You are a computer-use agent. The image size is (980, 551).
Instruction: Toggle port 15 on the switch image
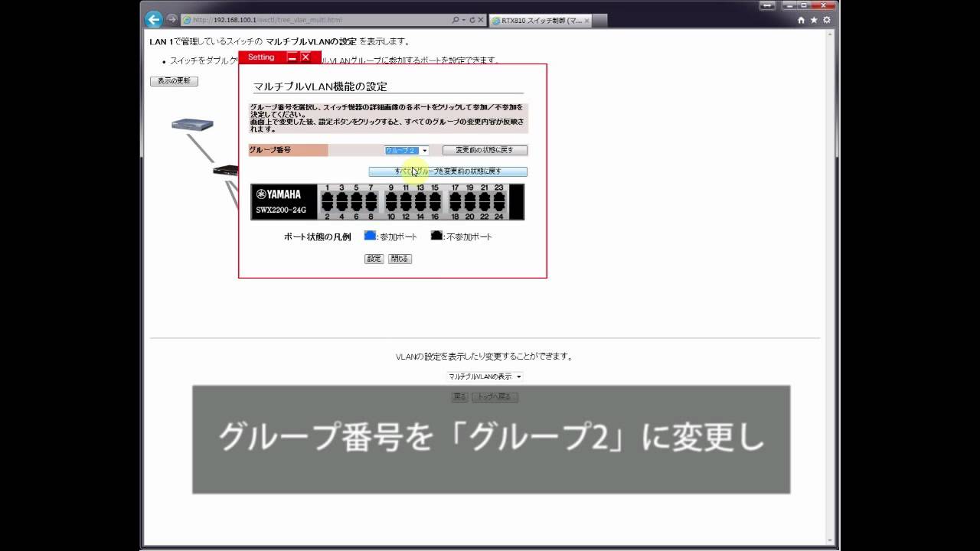click(x=435, y=197)
